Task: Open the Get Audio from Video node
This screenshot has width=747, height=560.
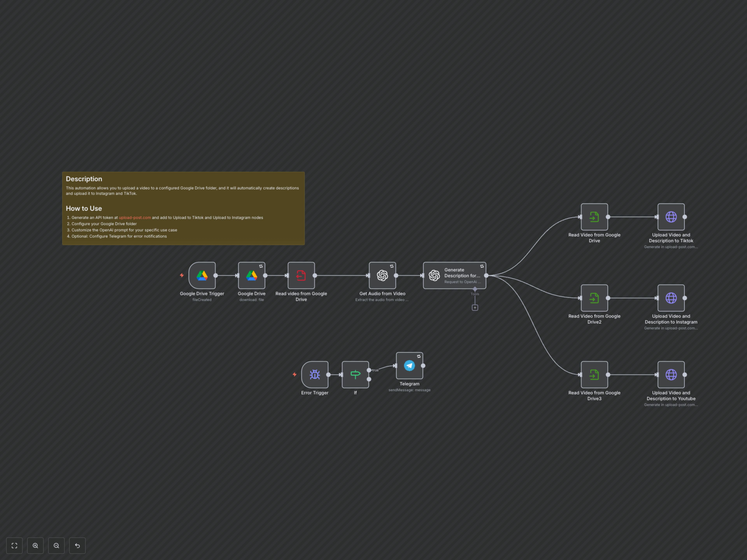Action: point(382,276)
